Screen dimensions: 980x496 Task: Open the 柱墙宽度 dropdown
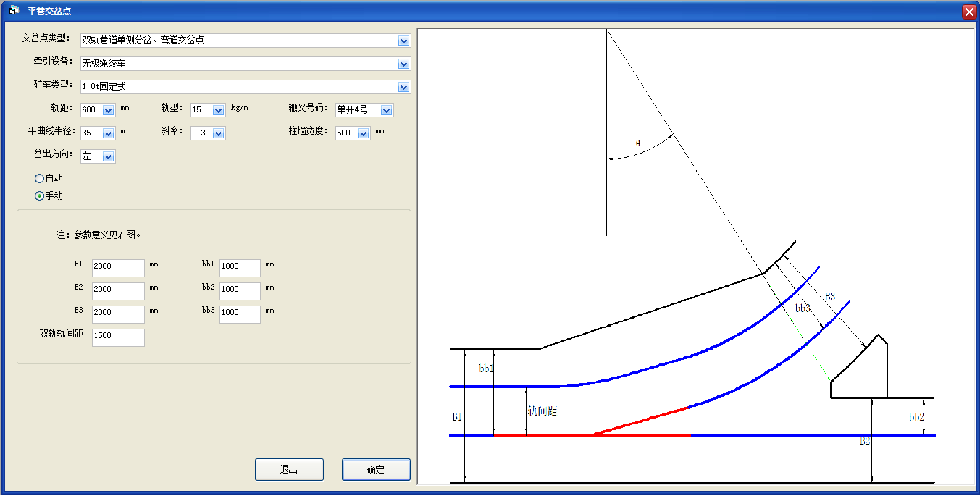click(363, 133)
